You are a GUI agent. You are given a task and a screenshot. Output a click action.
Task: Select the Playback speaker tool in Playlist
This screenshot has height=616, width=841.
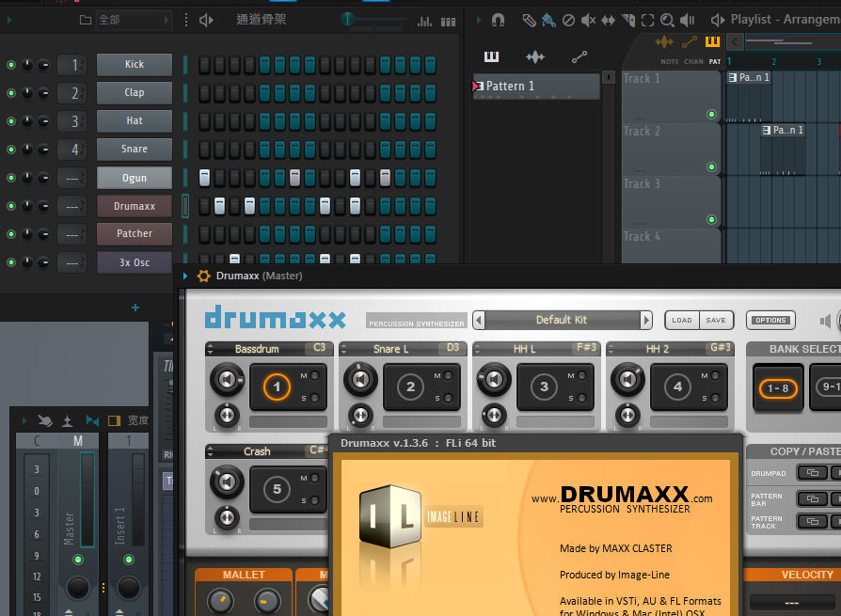[x=687, y=21]
